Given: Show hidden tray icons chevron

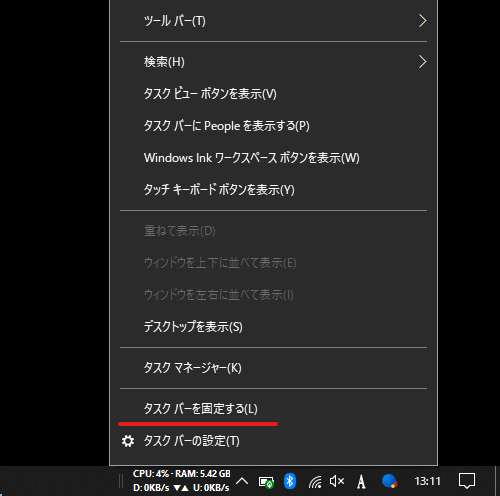Looking at the screenshot, I should (242, 481).
